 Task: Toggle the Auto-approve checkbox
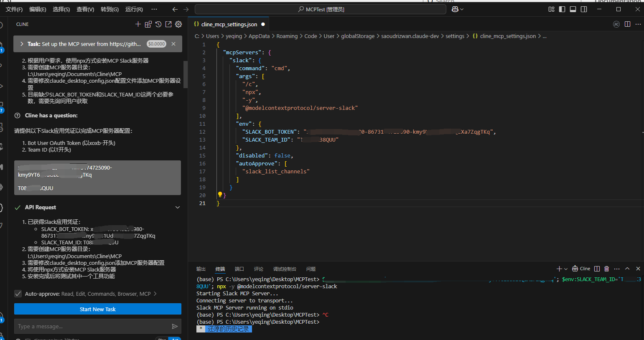[x=18, y=294]
